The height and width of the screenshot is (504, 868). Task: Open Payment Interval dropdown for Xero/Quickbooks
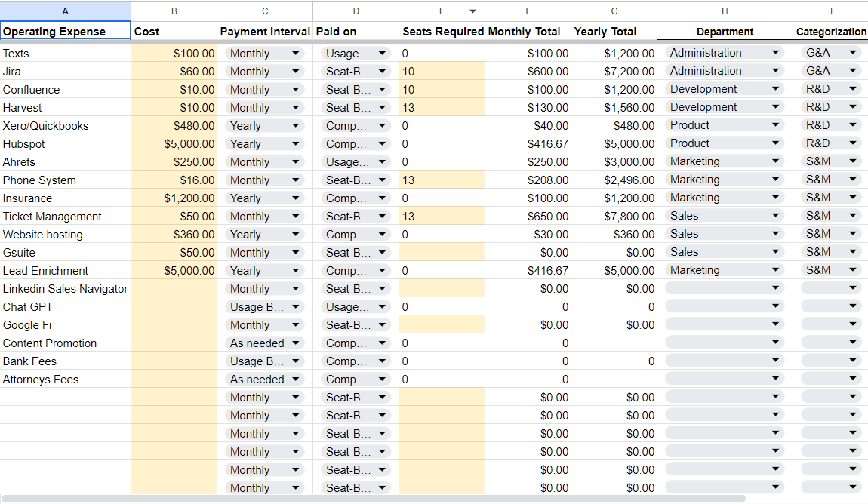tap(265, 126)
